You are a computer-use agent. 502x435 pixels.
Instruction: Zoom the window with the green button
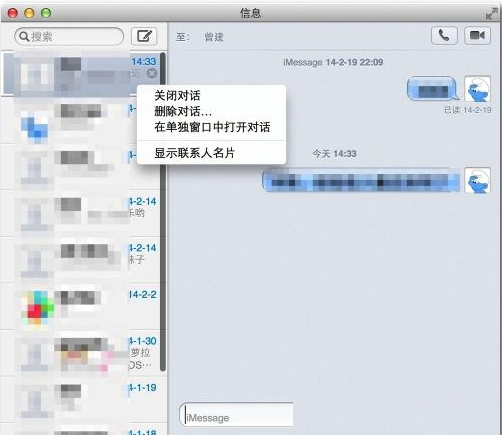coord(46,13)
